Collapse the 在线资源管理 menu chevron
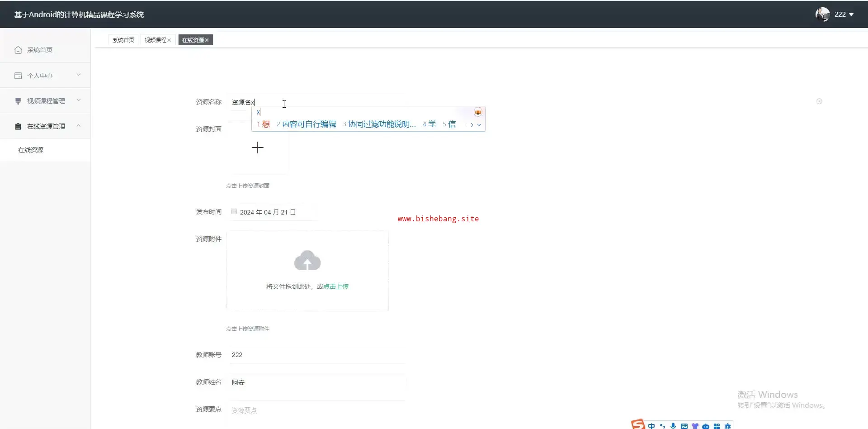 click(x=79, y=126)
